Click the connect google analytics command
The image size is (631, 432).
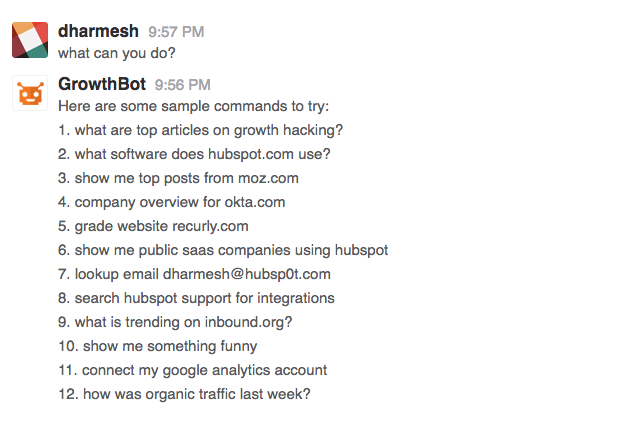point(193,370)
